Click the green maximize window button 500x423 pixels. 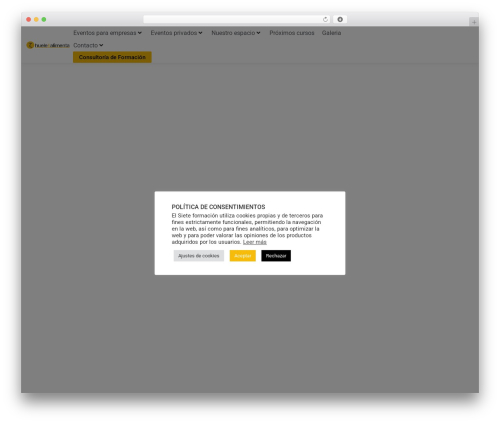44,20
